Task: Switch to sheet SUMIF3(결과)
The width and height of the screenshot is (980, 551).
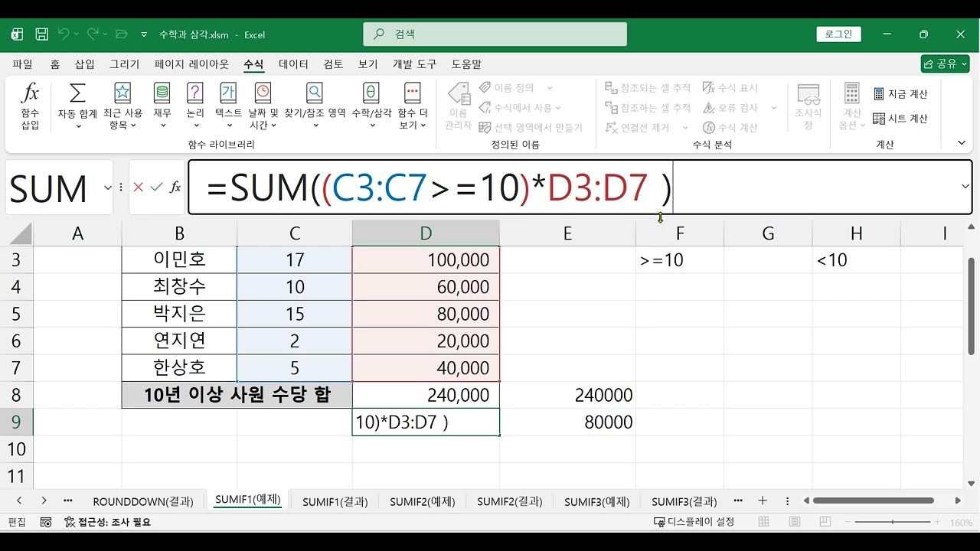Action: [x=684, y=502]
